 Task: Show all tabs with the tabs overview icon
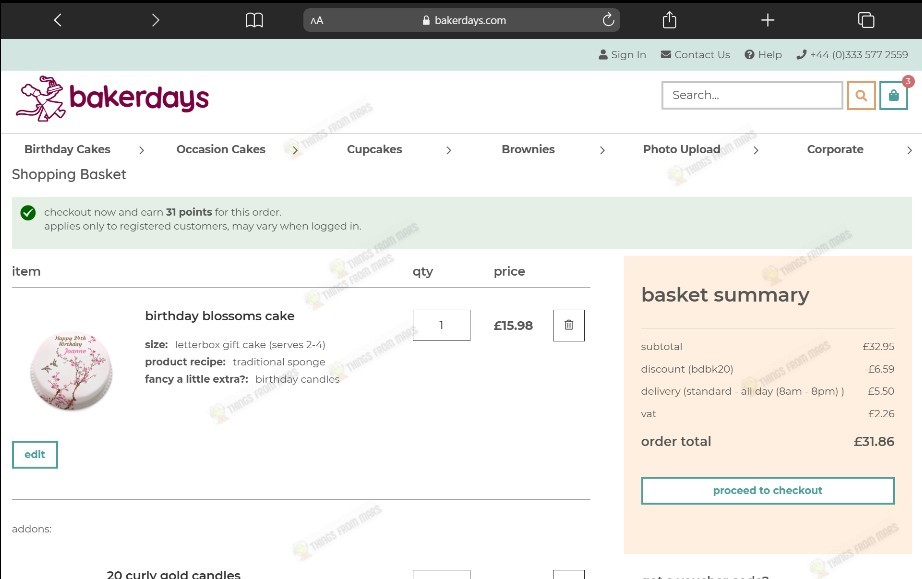[x=866, y=20]
